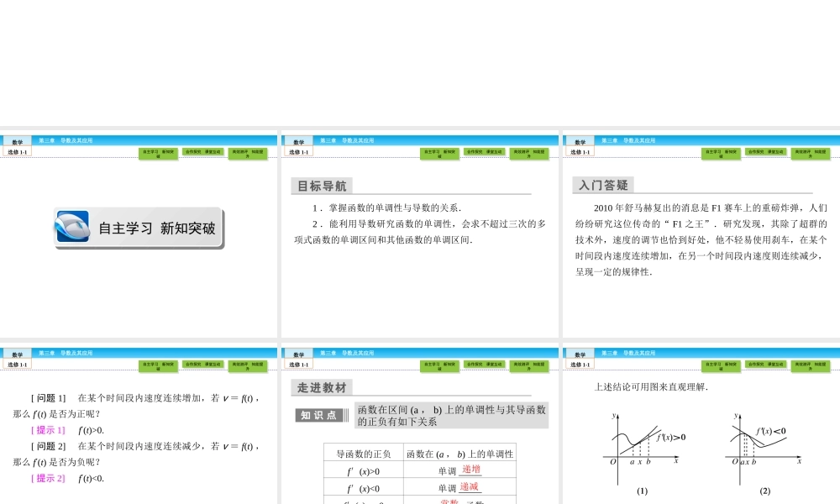Switch to the 高效测评 知能提升 tab
This screenshot has height=504, width=840.
point(249,154)
